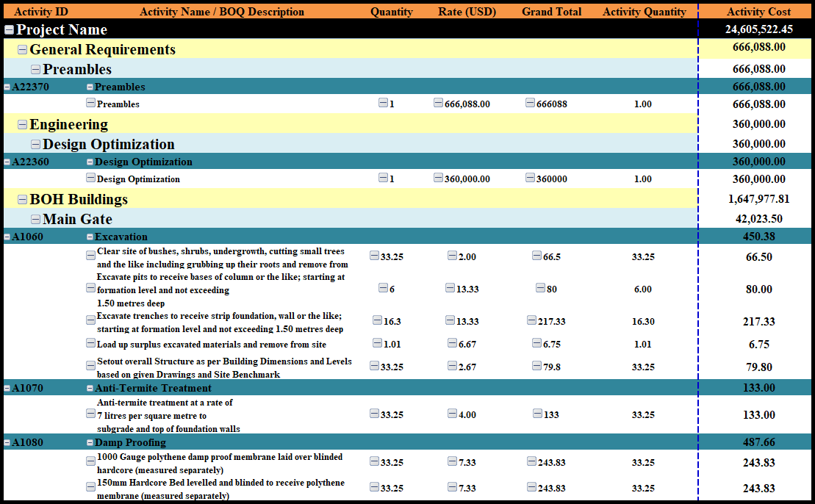Click minus icon beside rate 4.00

pos(452,414)
